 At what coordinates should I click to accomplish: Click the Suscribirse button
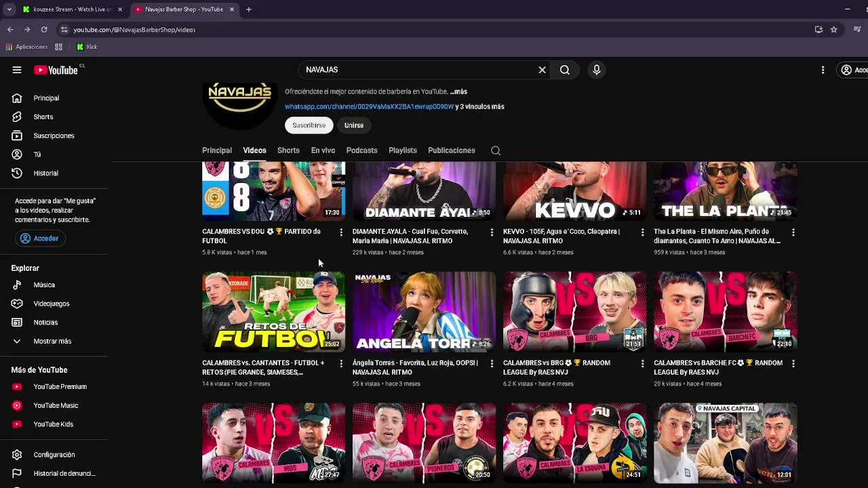click(309, 125)
